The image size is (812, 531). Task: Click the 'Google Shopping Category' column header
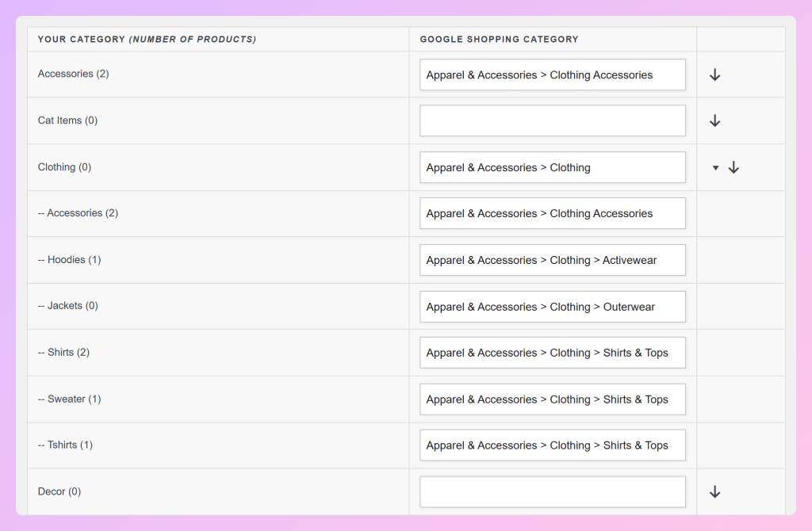point(500,40)
